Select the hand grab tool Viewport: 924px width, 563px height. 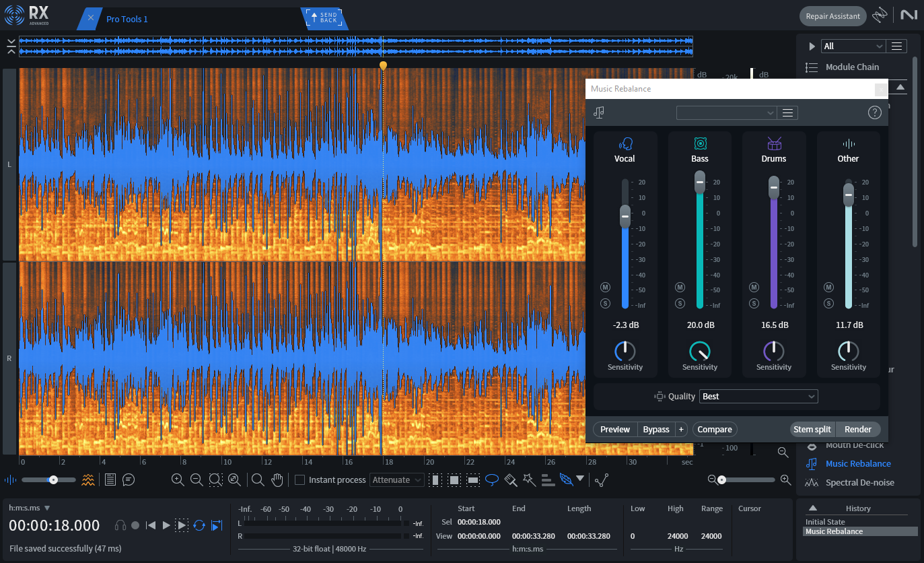pos(277,480)
